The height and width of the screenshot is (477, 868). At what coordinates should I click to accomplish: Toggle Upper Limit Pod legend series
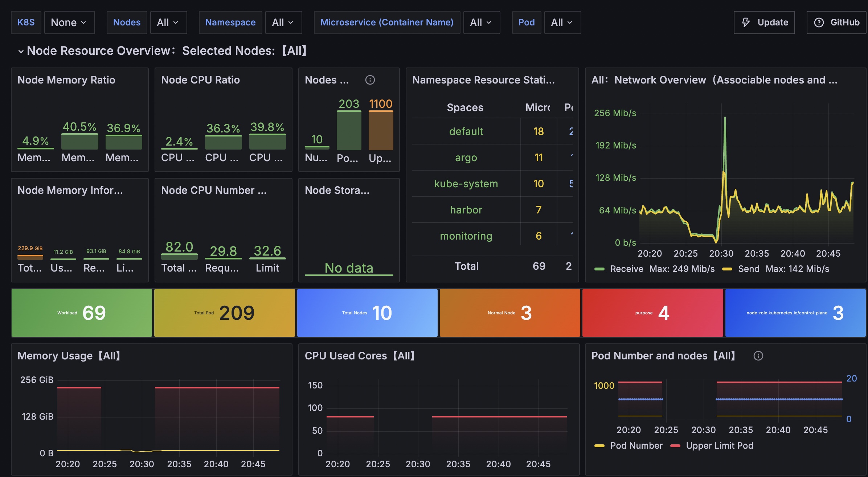(x=719, y=446)
